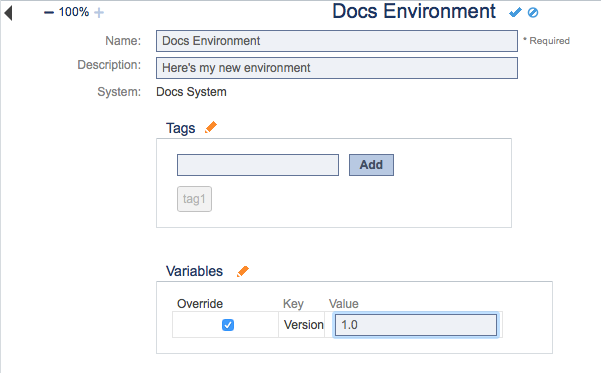Zoom in with the plus icon
Image resolution: width=601 pixels, height=373 pixels.
[99, 13]
